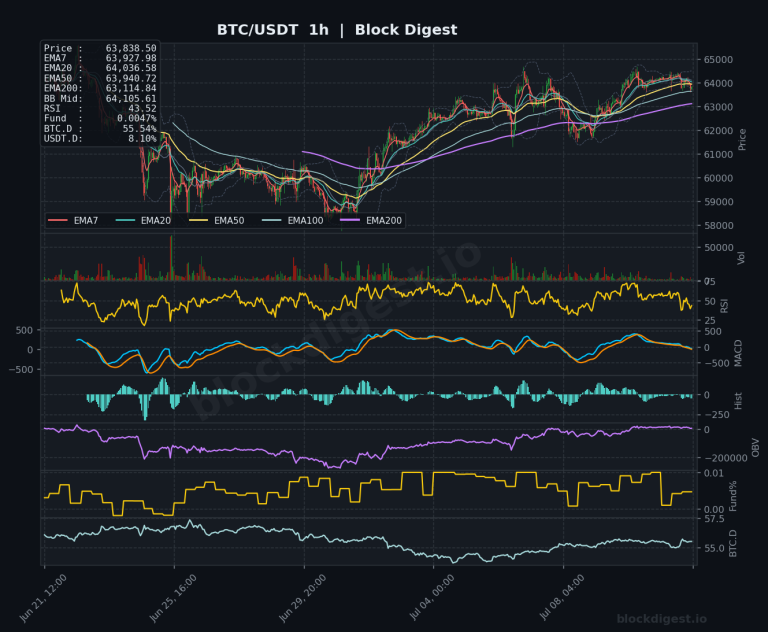
Task: Click the EMA200 legend label
Action: point(384,220)
